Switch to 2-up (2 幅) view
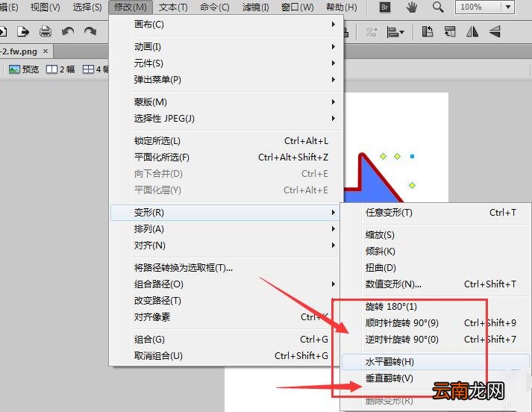This screenshot has width=532, height=412. click(x=60, y=69)
